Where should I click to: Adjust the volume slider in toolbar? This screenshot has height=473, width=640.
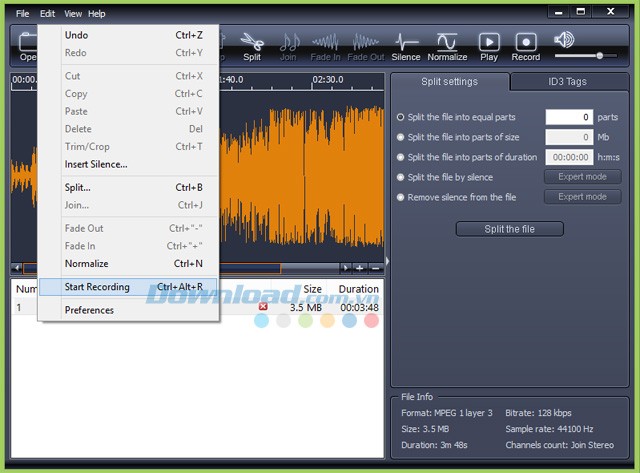click(x=599, y=55)
